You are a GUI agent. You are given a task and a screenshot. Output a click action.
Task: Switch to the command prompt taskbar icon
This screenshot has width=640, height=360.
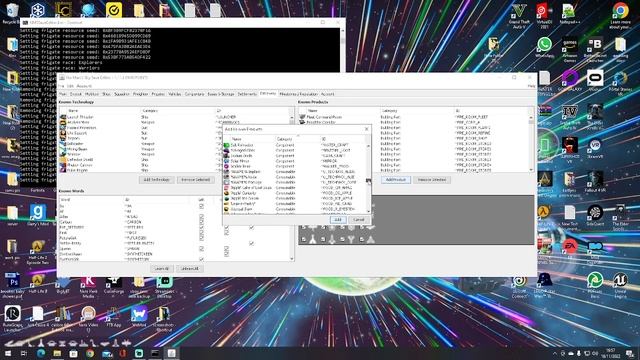pyautogui.click(x=155, y=353)
